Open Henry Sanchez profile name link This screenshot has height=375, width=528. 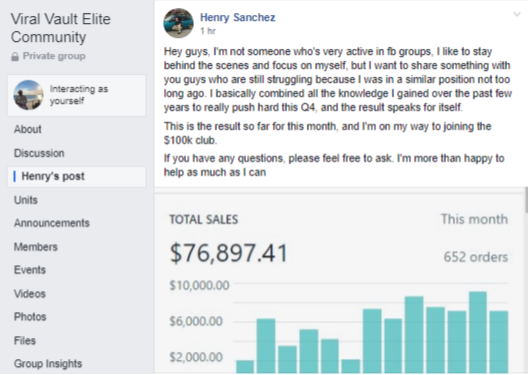pos(237,17)
